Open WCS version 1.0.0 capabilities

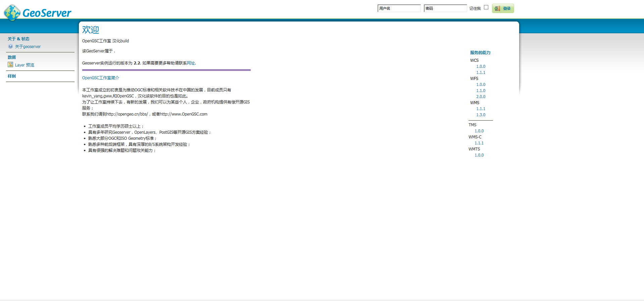[481, 67]
